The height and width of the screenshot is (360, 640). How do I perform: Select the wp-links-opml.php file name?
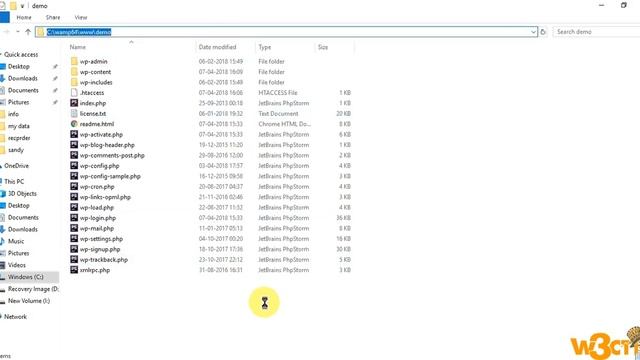pyautogui.click(x=105, y=197)
